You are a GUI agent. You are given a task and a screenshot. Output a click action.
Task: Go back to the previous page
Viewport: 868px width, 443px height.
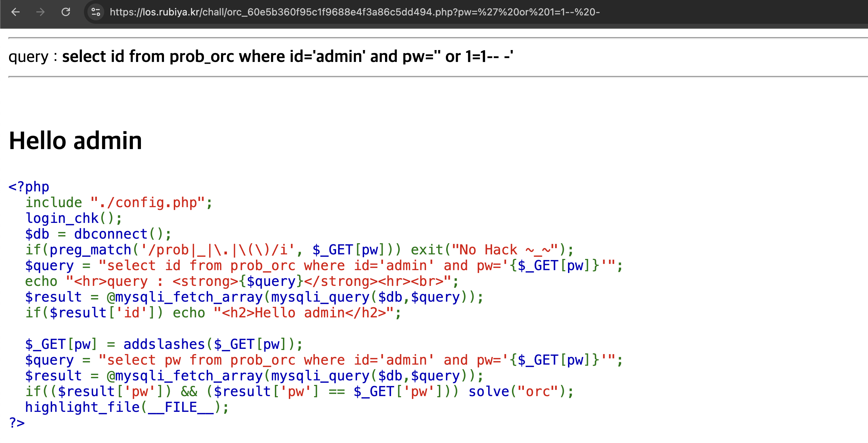coord(15,12)
